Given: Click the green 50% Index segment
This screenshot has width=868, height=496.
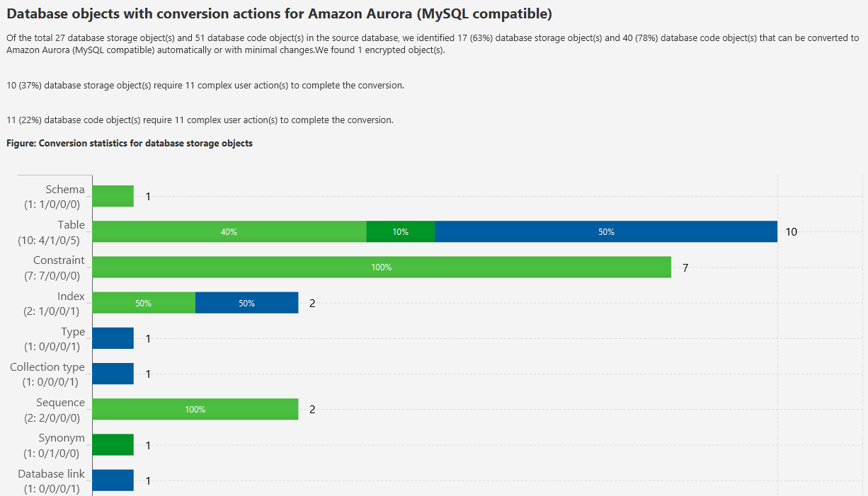Looking at the screenshot, I should point(144,303).
